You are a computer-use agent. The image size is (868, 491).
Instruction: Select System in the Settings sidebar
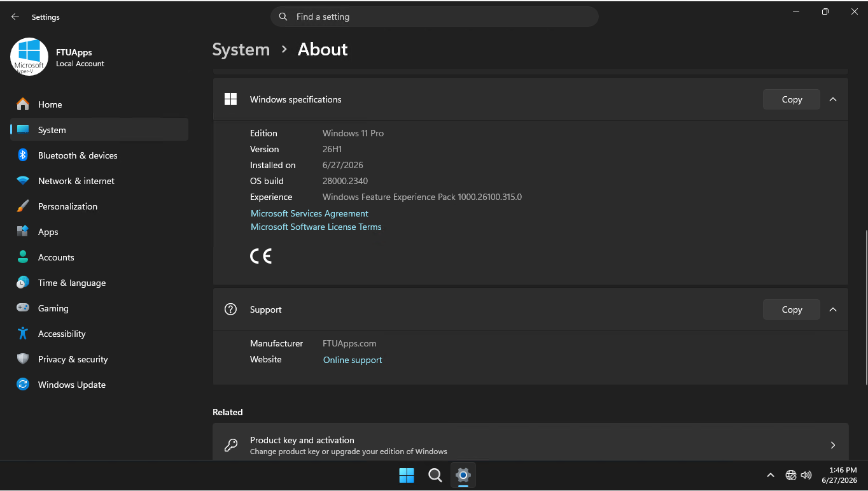[99, 130]
